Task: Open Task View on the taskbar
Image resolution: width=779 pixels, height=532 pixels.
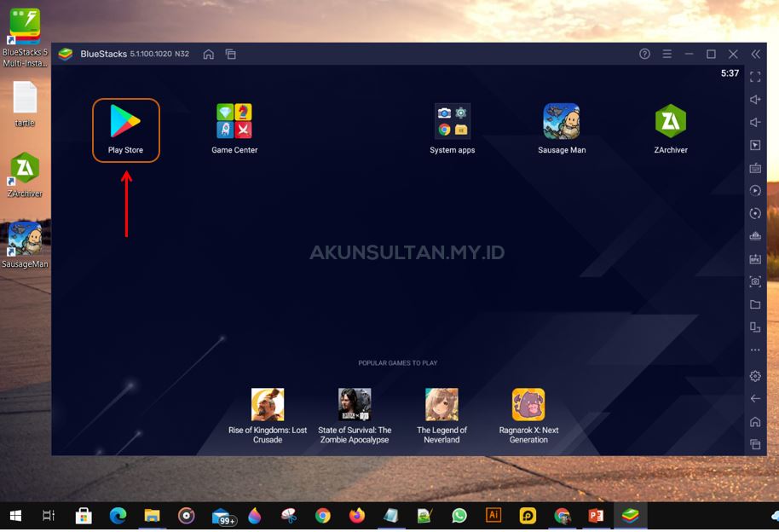Action: (x=49, y=516)
